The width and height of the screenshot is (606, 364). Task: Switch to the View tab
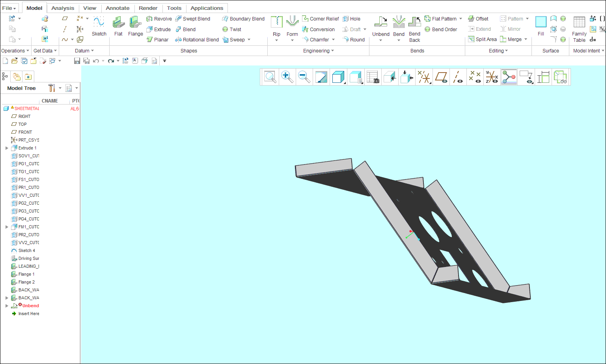point(90,8)
